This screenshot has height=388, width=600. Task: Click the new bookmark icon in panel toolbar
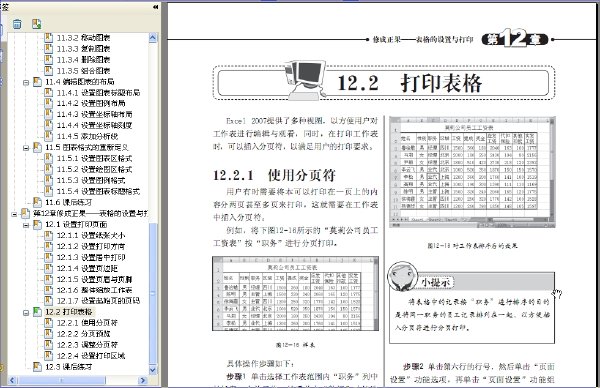coord(37,24)
